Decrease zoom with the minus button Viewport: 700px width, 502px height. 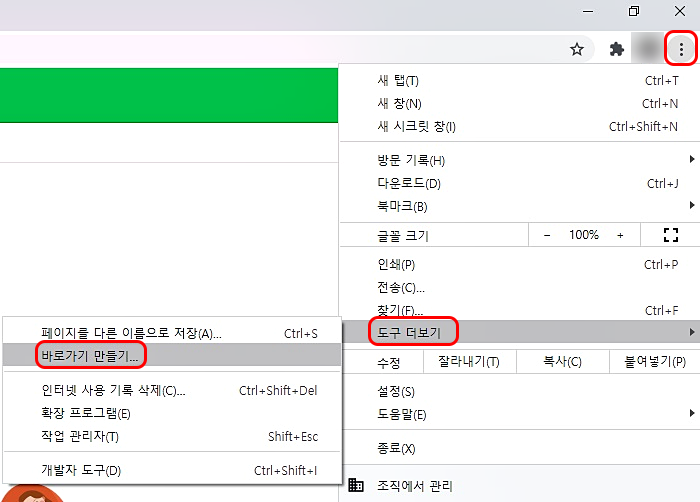[x=547, y=235]
